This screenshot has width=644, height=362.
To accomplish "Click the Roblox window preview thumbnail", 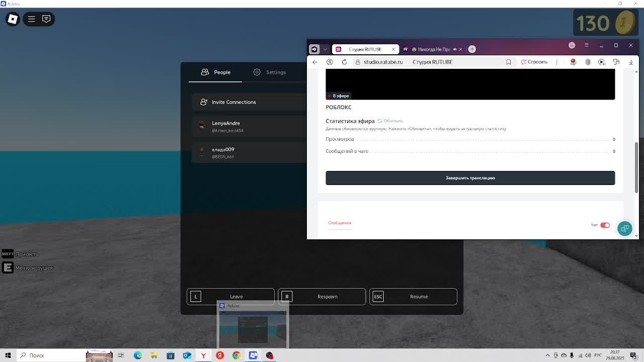I will [253, 328].
